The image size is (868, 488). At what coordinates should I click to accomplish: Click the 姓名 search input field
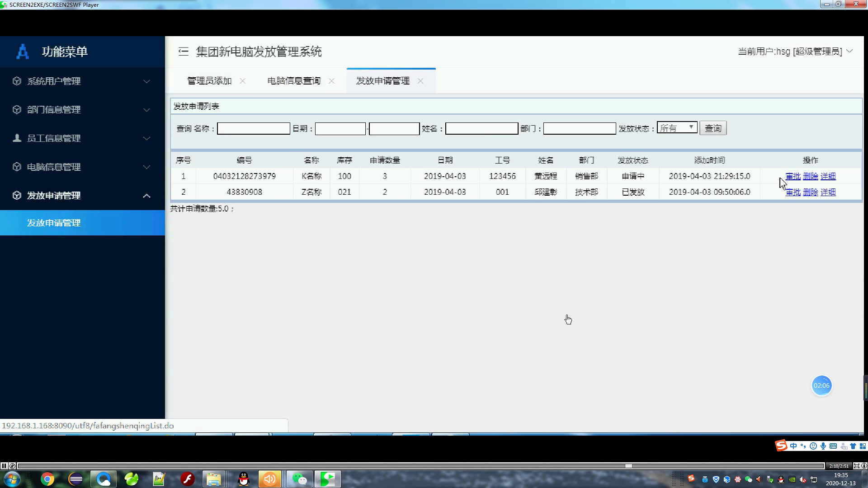click(x=482, y=129)
